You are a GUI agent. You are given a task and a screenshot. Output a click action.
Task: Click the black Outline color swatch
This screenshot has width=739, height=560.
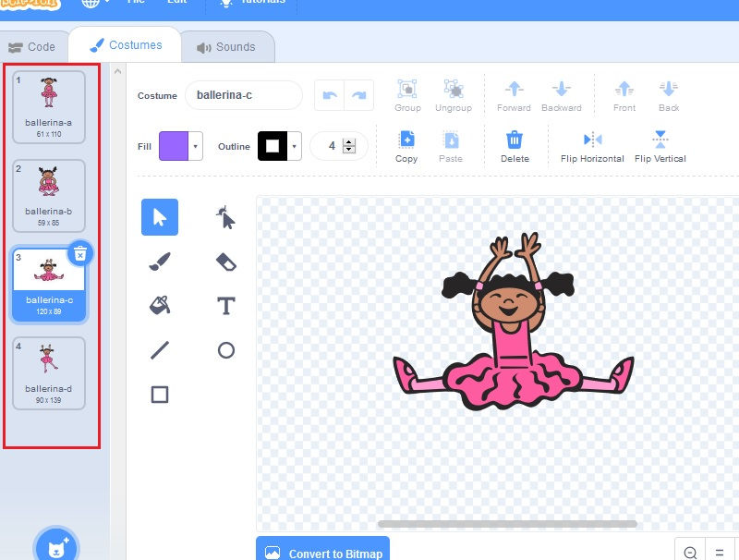[273, 146]
